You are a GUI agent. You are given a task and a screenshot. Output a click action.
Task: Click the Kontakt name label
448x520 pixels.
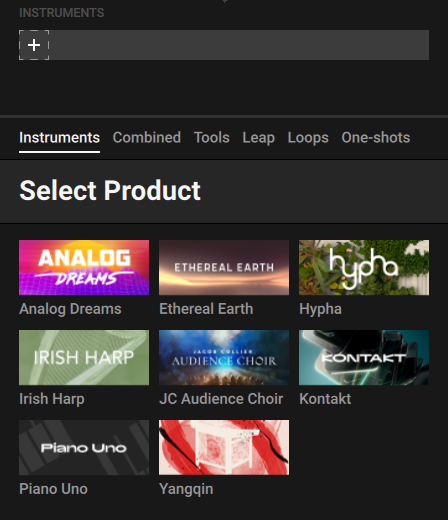tap(325, 399)
